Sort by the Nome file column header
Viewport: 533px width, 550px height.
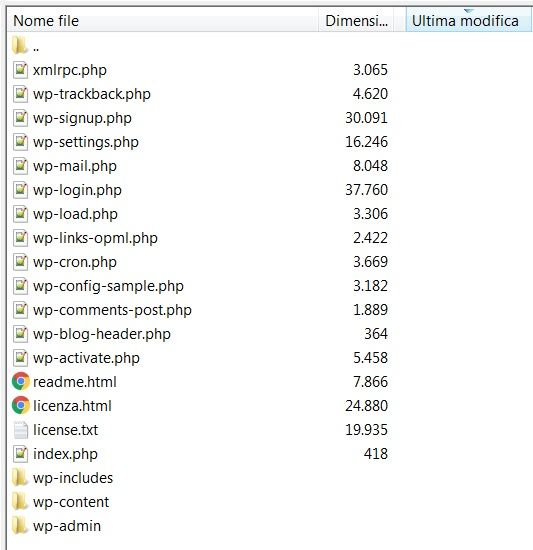coord(162,21)
